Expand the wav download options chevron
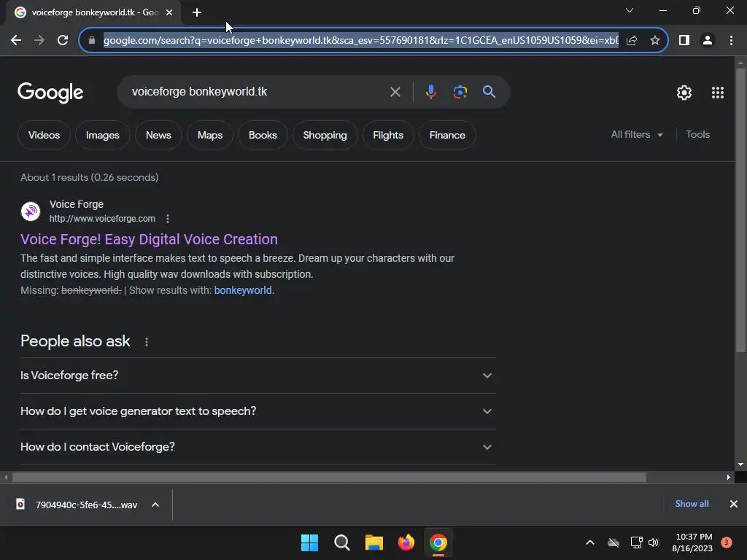The height and width of the screenshot is (560, 747). pos(155,505)
